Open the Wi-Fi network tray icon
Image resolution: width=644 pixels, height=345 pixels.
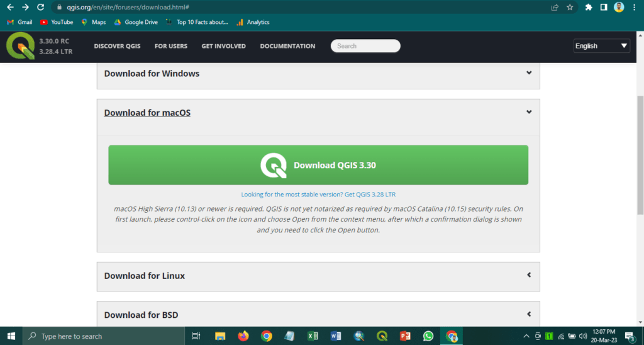[x=561, y=336]
